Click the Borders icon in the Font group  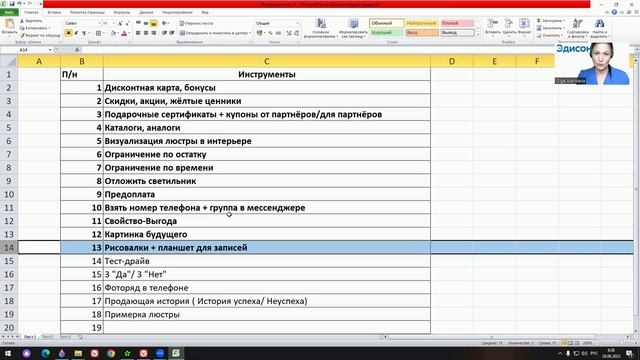pos(98,33)
